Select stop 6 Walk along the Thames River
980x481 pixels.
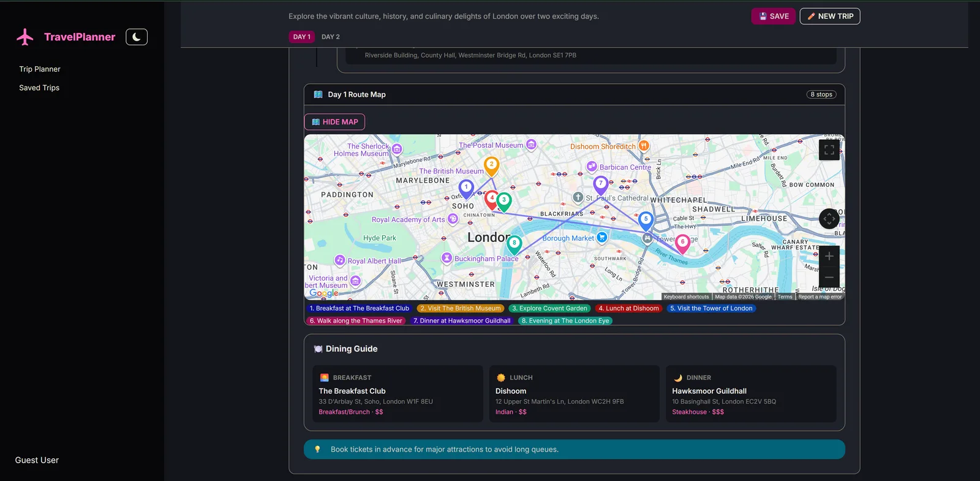point(356,321)
